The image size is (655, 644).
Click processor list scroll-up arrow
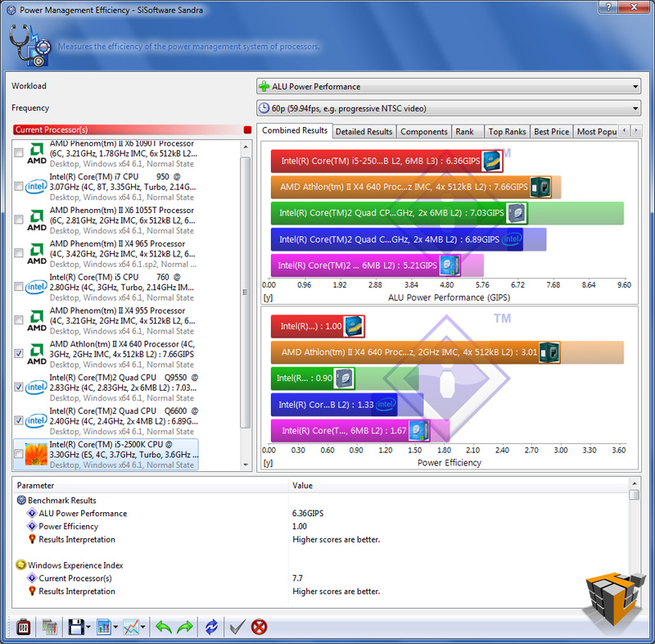[x=246, y=147]
